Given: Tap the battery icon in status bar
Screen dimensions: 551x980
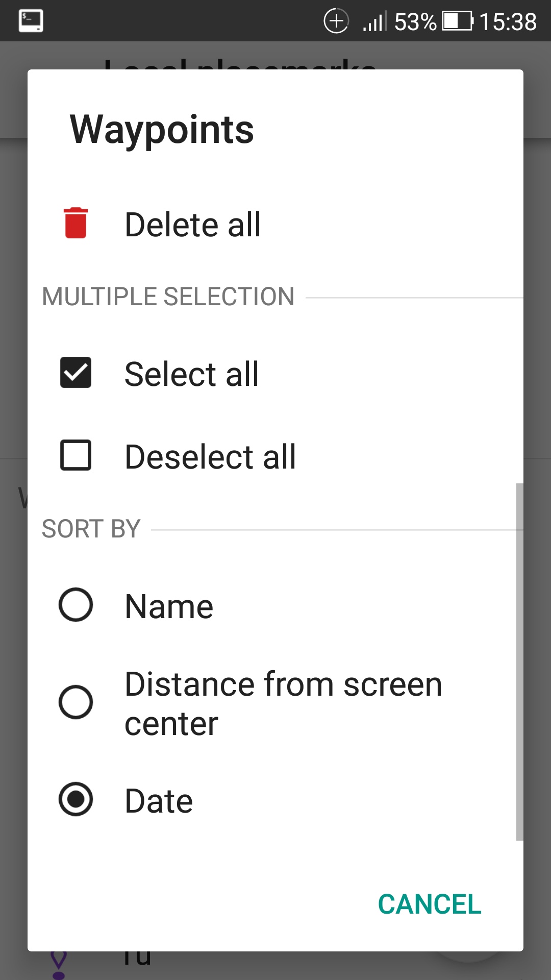Looking at the screenshot, I should click(457, 21).
